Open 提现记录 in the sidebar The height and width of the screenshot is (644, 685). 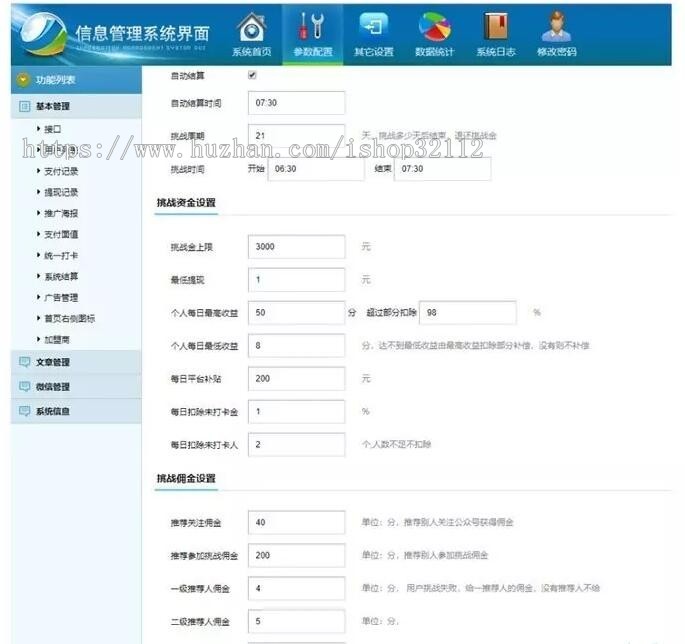point(61,192)
